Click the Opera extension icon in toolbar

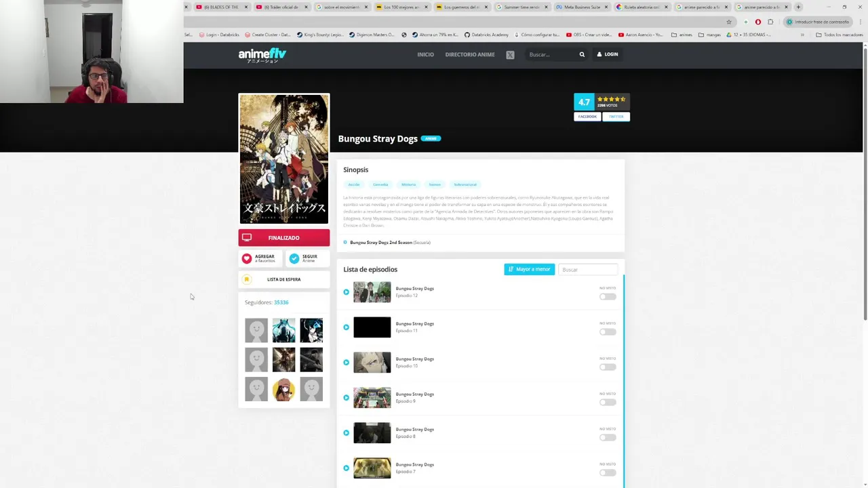[758, 22]
